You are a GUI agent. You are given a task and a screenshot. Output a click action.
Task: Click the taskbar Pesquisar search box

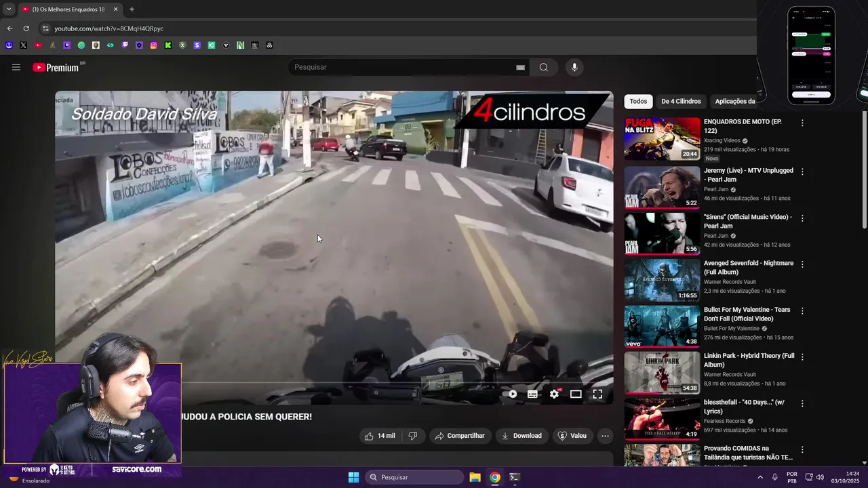click(414, 477)
